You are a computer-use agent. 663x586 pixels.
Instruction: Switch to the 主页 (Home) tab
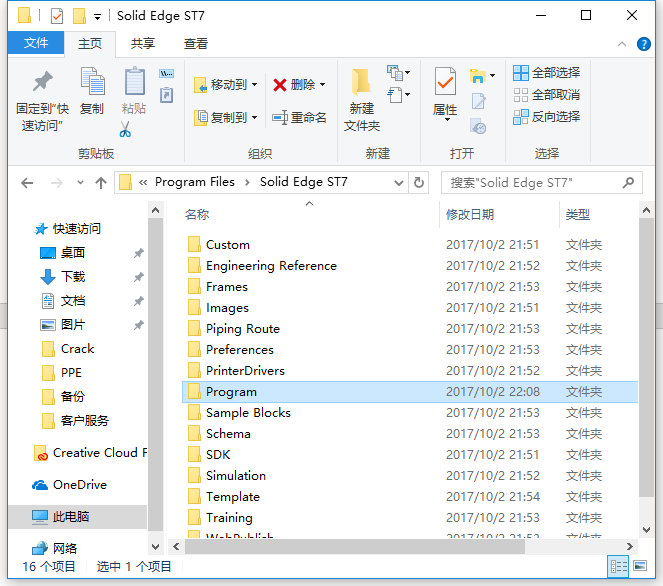point(90,44)
